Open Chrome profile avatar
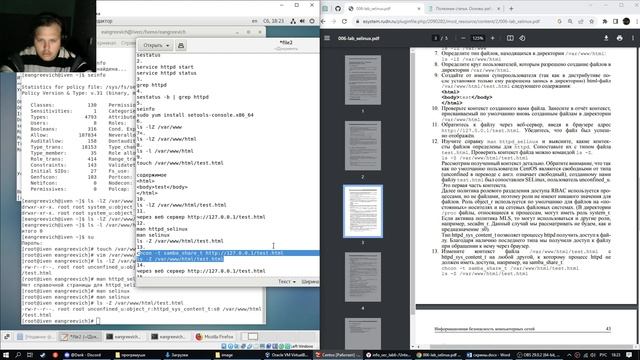The width and height of the screenshot is (640, 360). click(627, 21)
